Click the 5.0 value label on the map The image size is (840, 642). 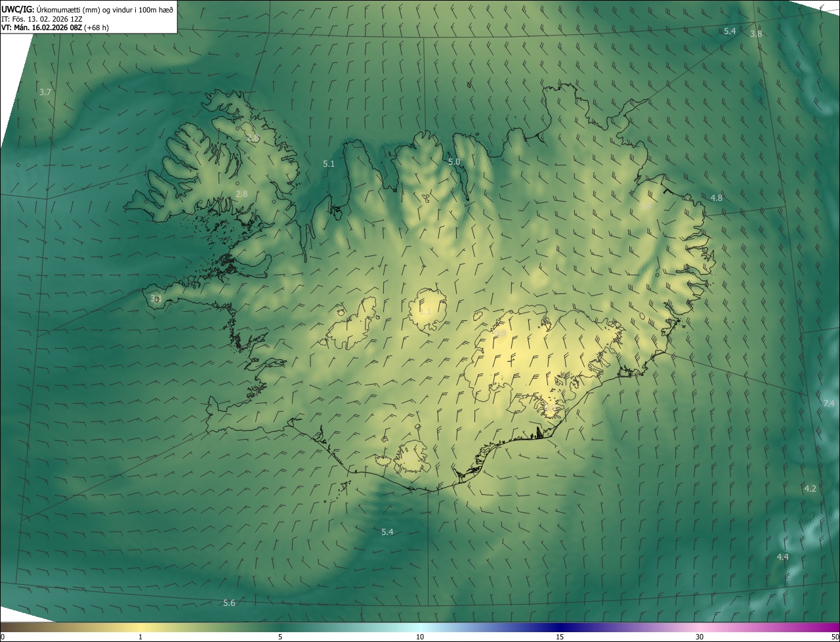coord(454,162)
